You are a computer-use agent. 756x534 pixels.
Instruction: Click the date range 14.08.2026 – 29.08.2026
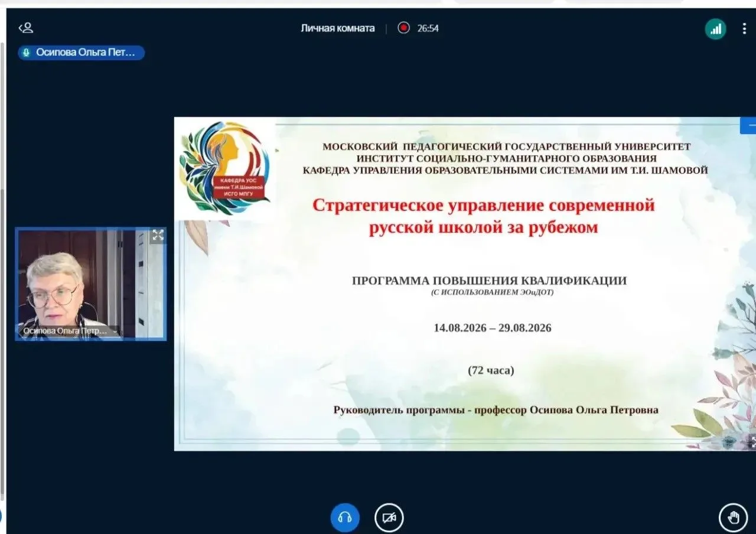click(493, 328)
